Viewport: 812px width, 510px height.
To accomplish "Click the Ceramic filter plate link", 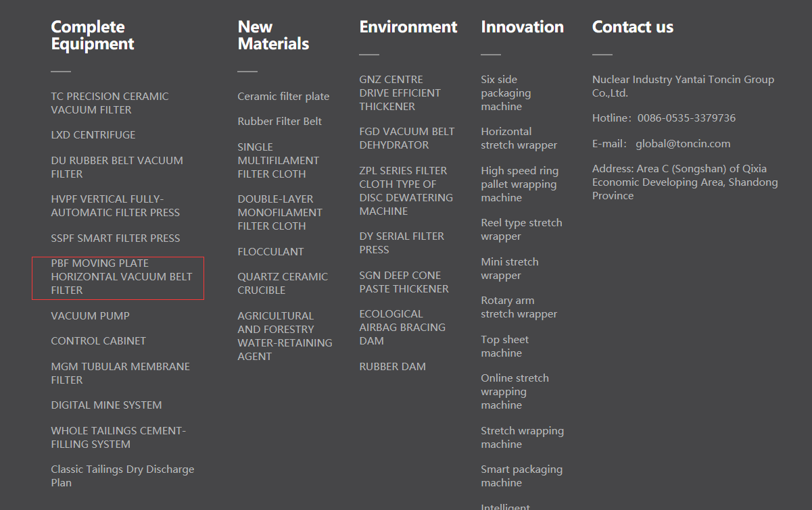I will [x=283, y=97].
